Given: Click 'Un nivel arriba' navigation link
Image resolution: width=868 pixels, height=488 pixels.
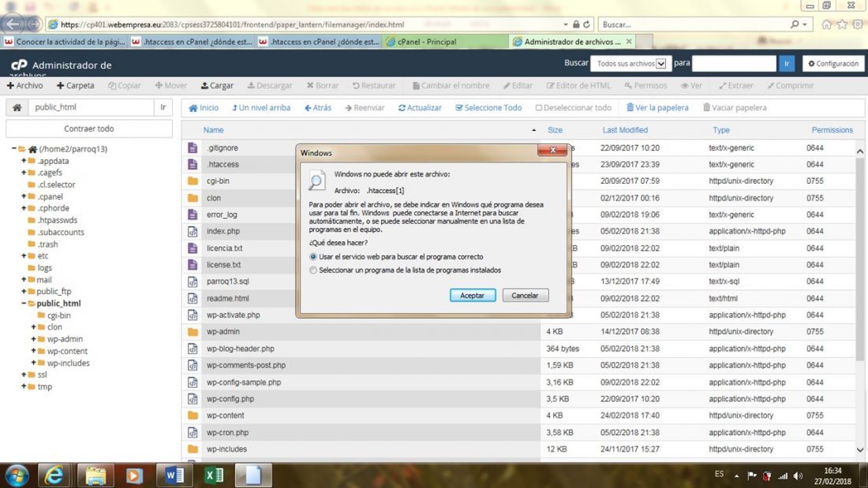Looking at the screenshot, I should 261,108.
